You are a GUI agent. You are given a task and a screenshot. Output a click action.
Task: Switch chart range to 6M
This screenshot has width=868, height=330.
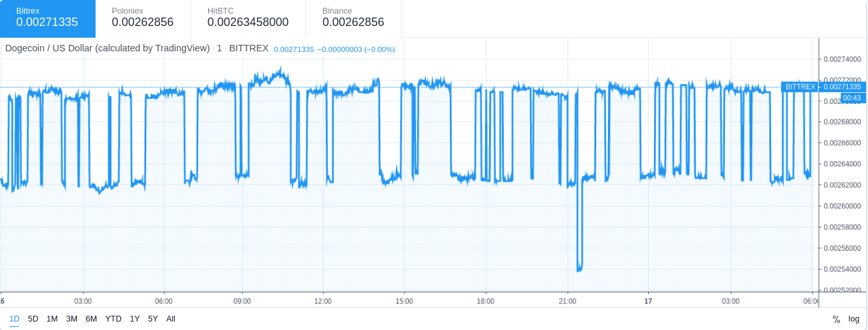point(91,319)
